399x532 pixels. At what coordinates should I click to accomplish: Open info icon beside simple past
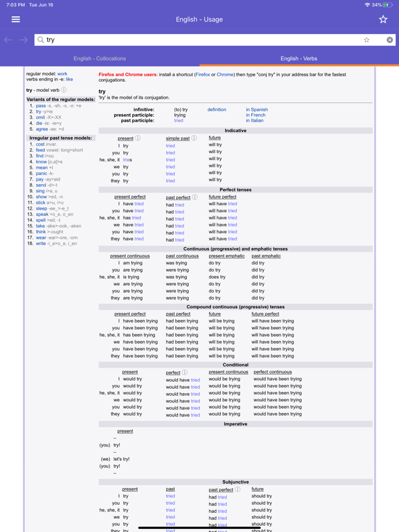(194, 138)
